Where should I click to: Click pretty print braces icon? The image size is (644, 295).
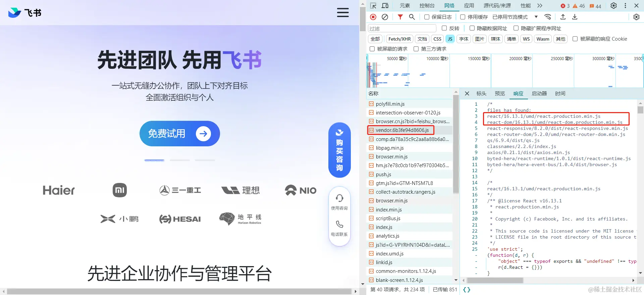tap(467, 290)
